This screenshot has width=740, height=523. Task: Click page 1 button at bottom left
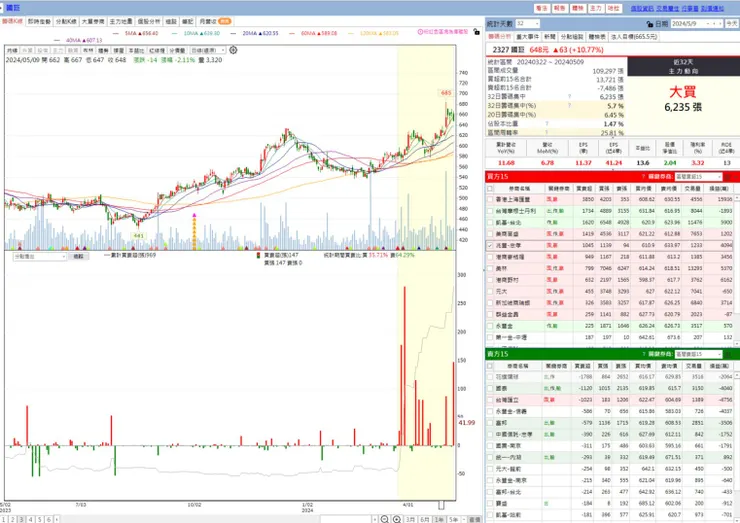(3, 519)
